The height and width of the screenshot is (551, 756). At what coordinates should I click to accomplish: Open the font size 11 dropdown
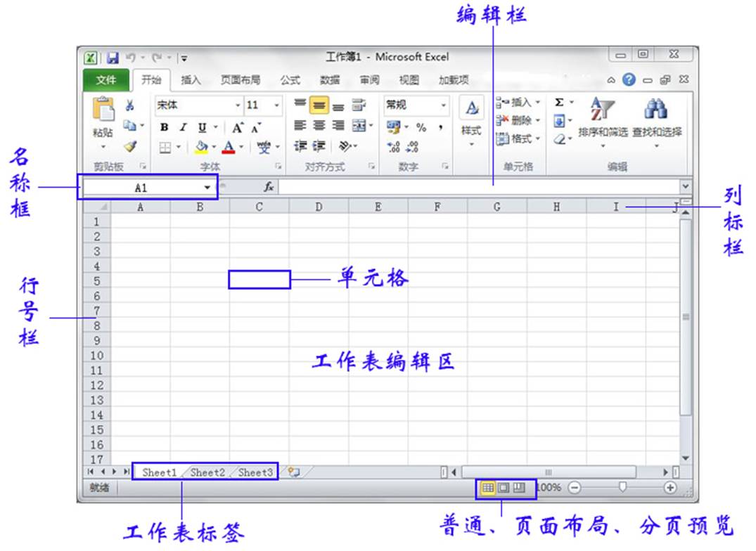277,105
